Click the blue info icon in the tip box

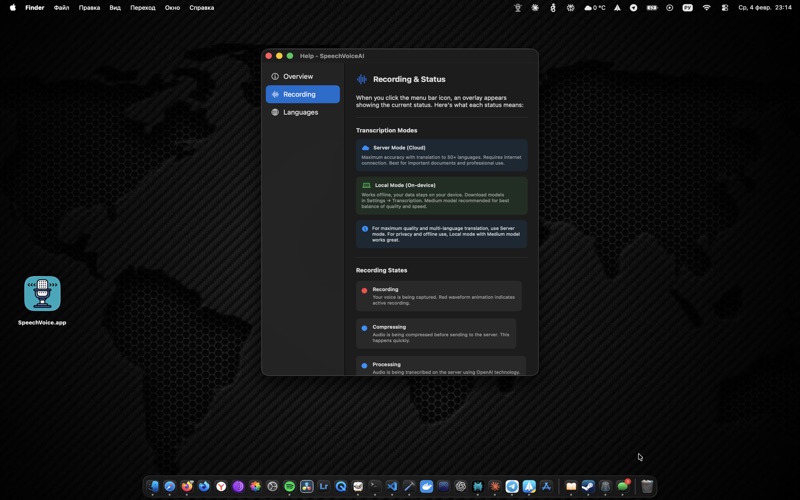pyautogui.click(x=365, y=229)
